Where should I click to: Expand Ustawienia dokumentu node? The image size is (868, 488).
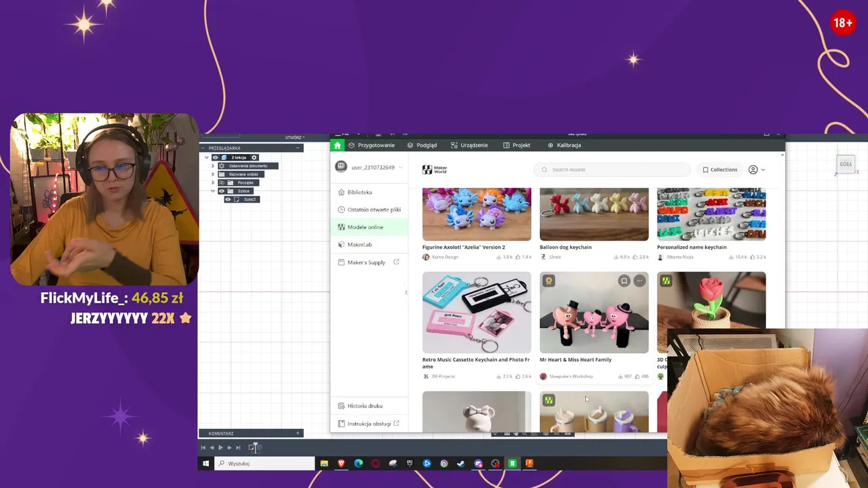[213, 165]
